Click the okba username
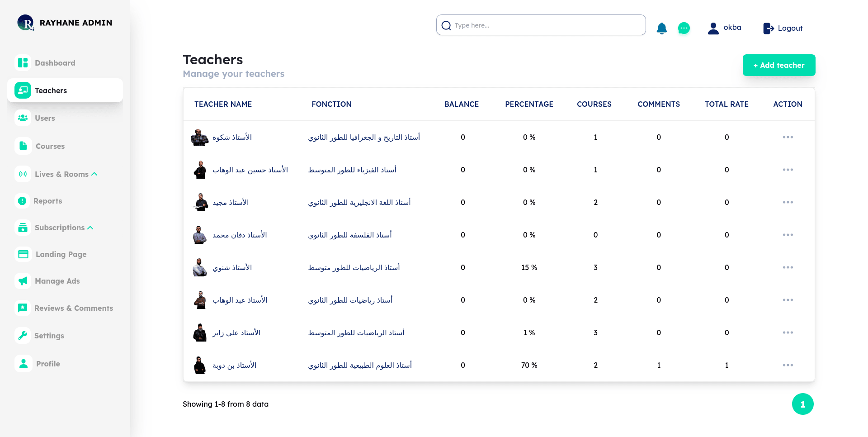The width and height of the screenshot is (868, 437). pos(732,27)
